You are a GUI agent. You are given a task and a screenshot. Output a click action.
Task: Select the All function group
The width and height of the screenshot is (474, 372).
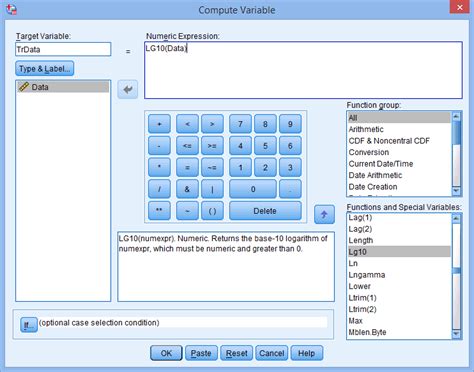[x=399, y=118]
